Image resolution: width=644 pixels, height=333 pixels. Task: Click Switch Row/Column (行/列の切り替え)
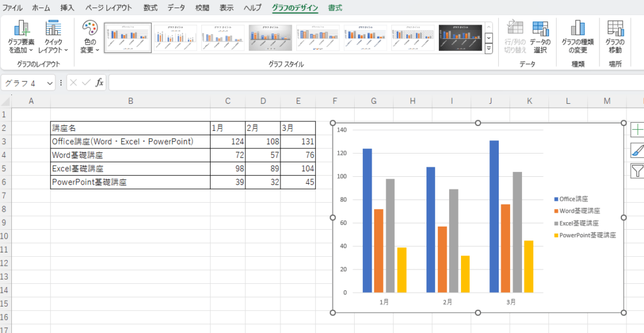(x=515, y=37)
